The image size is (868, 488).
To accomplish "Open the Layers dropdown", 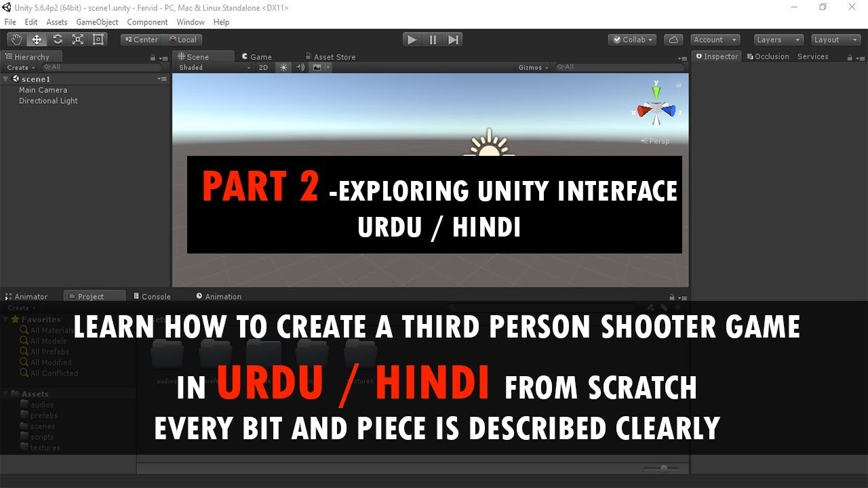I will pyautogui.click(x=779, y=39).
